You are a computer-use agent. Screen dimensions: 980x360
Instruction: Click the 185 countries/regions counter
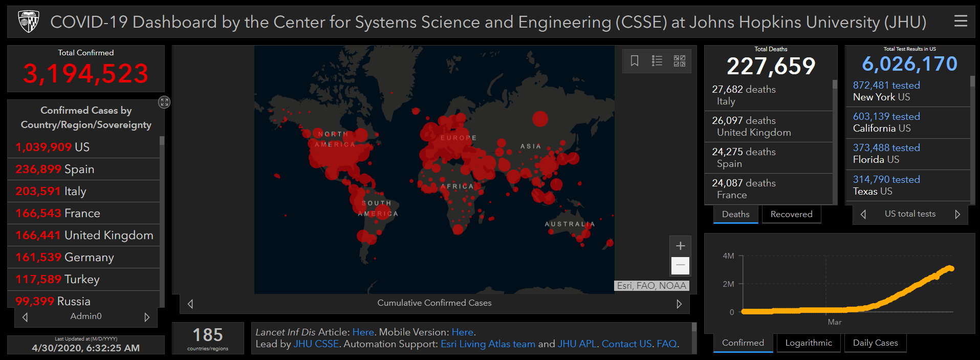click(208, 338)
